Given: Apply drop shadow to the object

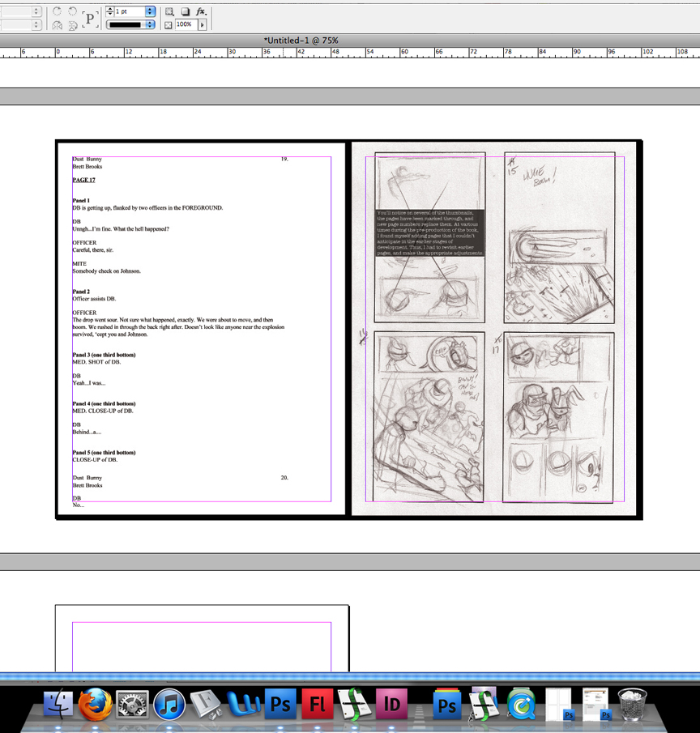Looking at the screenshot, I should pos(186,11).
